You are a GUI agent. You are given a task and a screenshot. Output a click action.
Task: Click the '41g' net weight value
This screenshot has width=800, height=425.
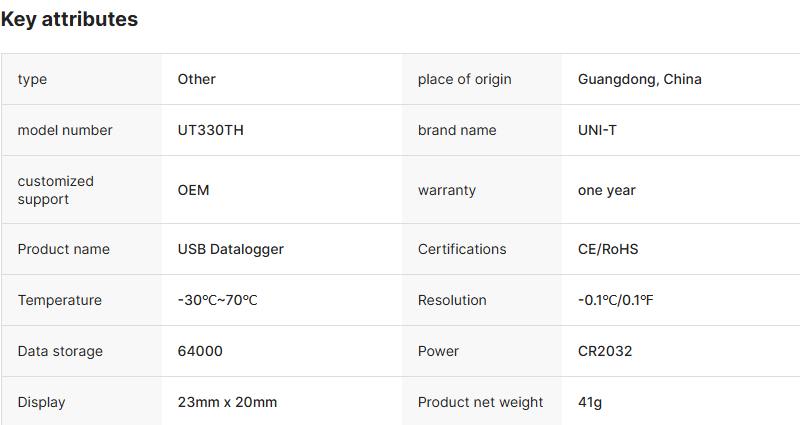(x=590, y=402)
